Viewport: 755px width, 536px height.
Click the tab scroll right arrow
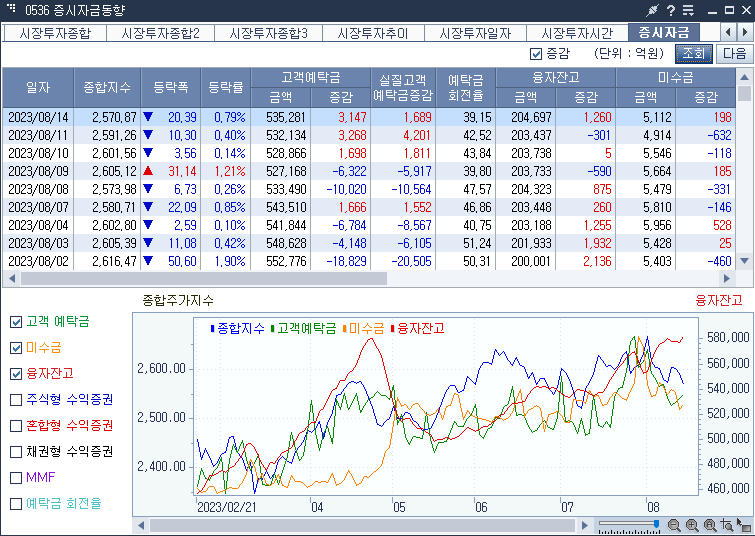[745, 32]
